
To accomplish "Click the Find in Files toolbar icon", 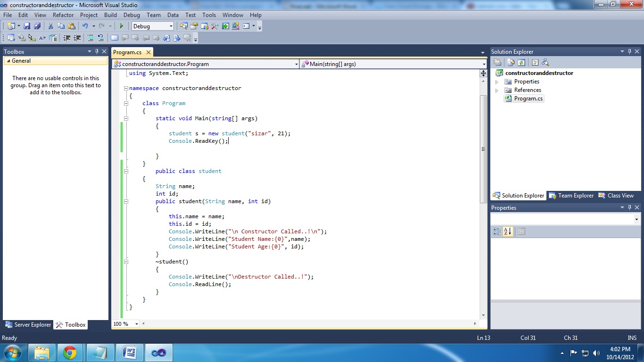I will pos(184,26).
